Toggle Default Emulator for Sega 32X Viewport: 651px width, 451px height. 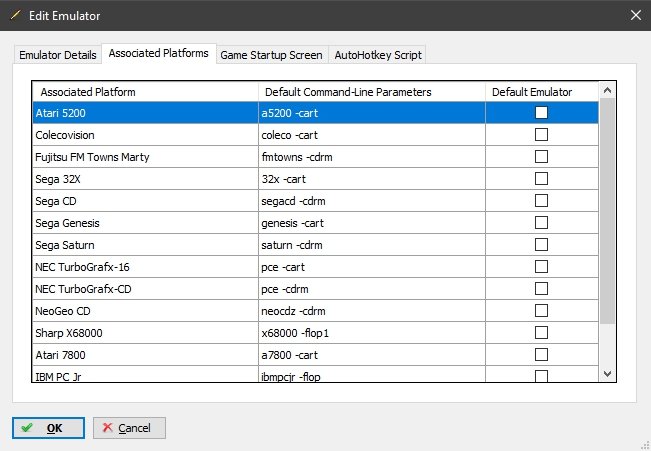point(541,179)
